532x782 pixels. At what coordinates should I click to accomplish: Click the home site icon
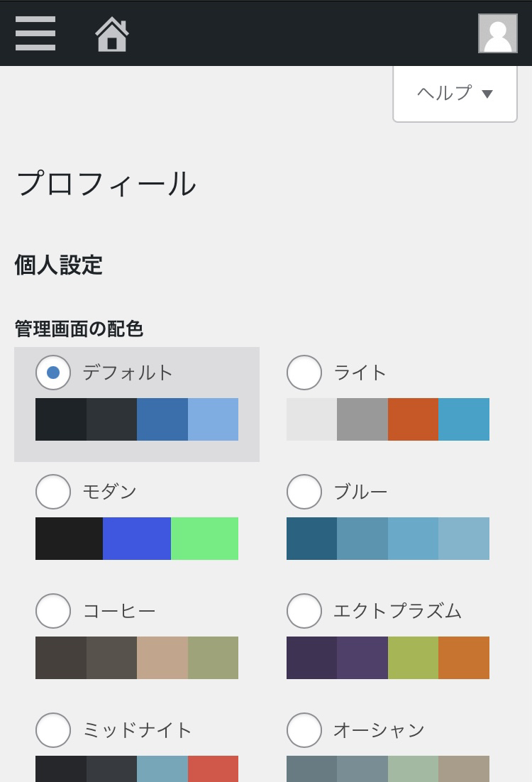112,34
